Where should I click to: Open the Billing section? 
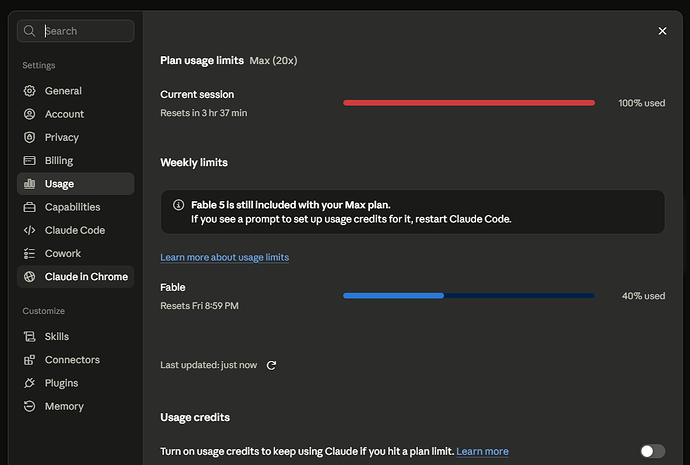tap(76, 161)
